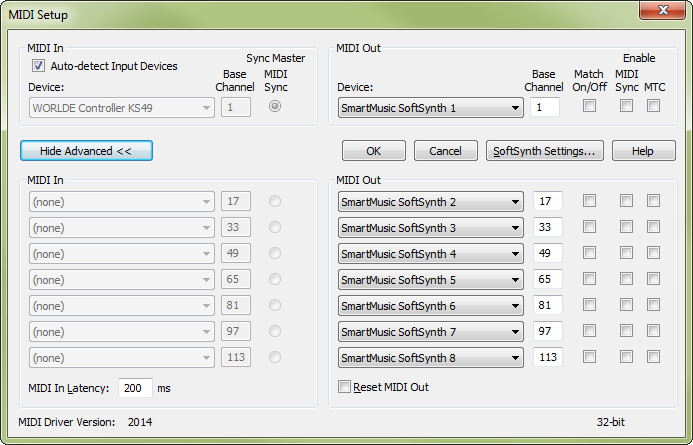Image resolution: width=693 pixels, height=445 pixels.
Task: Open SmartMusic SoftSynth 8 device dropdown
Action: click(x=430, y=358)
